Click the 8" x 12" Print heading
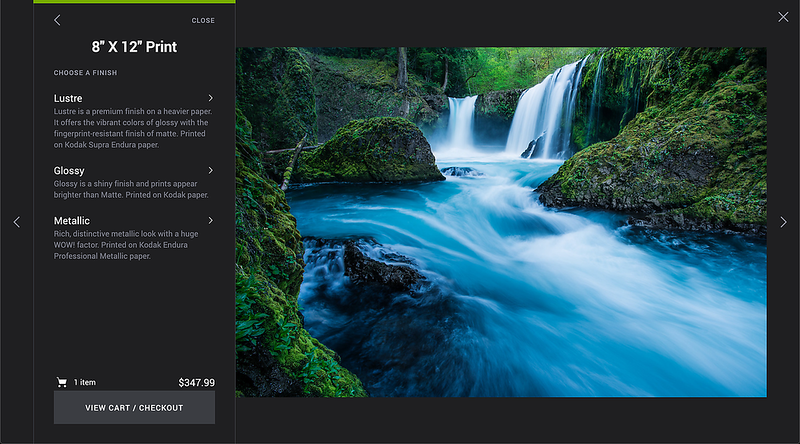Viewport: 800px width, 444px height. 134,47
